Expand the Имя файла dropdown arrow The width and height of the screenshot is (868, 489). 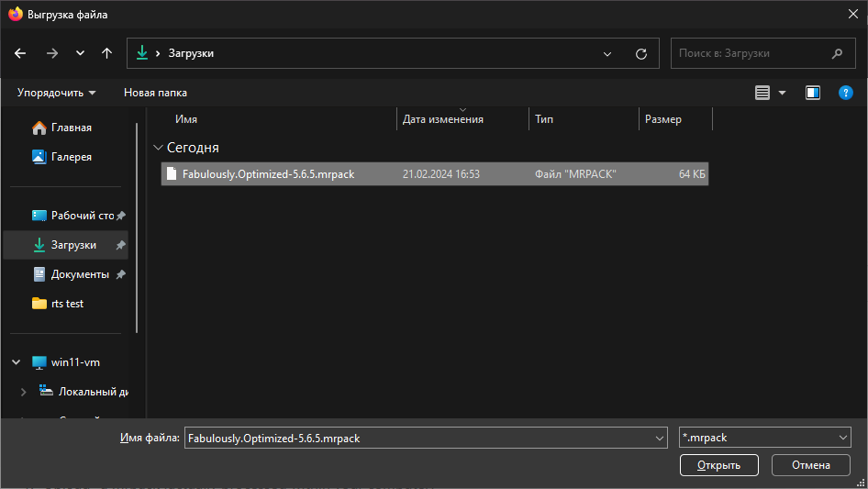(x=660, y=438)
